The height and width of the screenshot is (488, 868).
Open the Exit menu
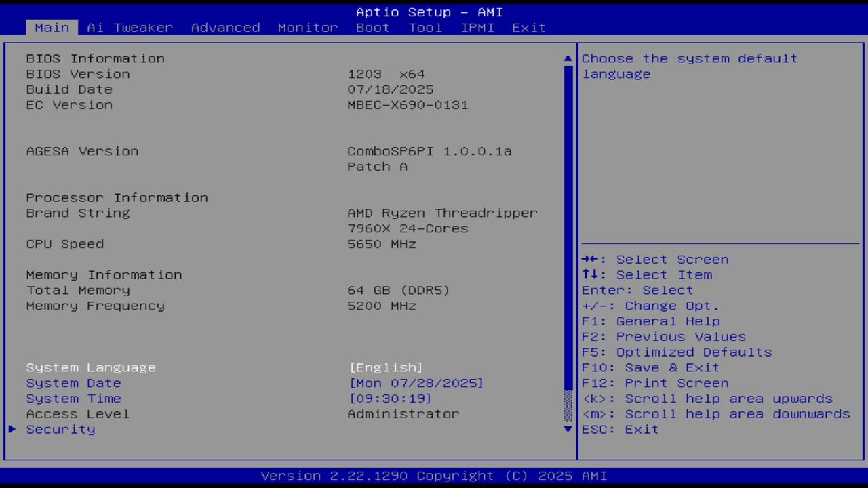(x=529, y=27)
